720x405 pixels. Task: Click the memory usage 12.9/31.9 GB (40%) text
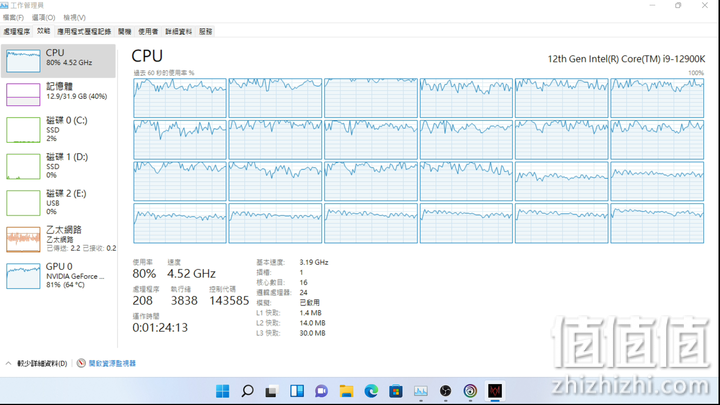tap(77, 96)
